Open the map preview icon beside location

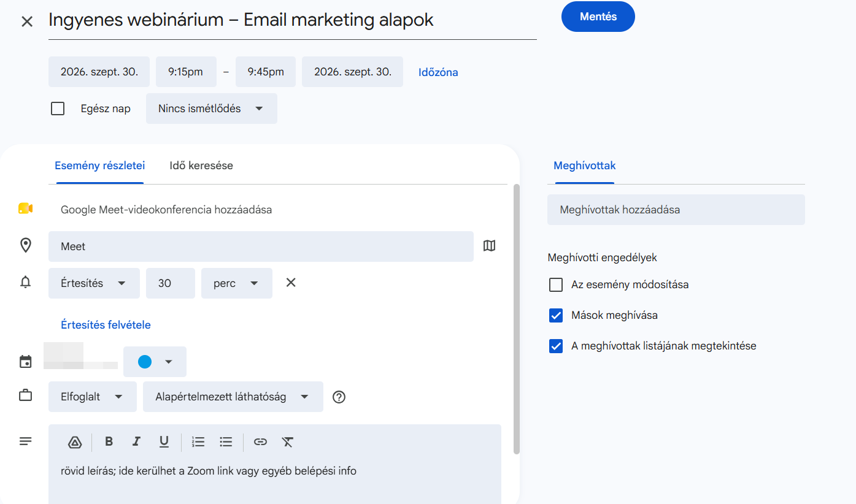pyautogui.click(x=489, y=246)
